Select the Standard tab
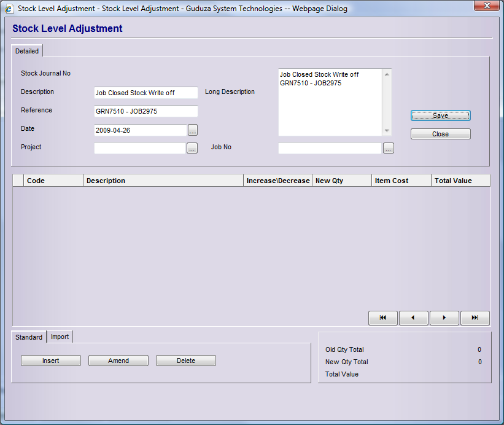The image size is (504, 425). point(29,337)
